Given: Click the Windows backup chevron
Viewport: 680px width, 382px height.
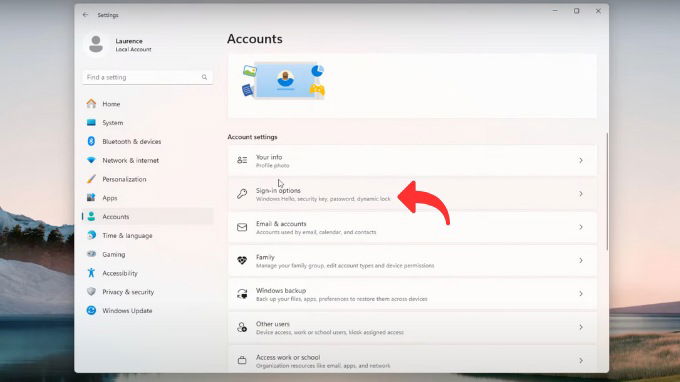Looking at the screenshot, I should point(581,294).
